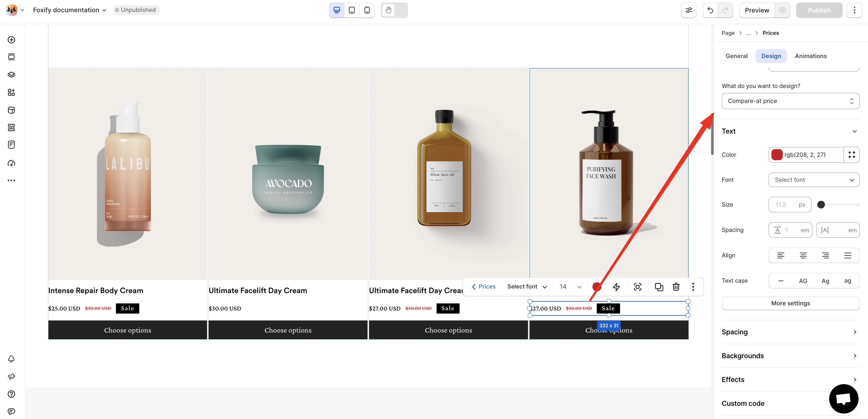This screenshot has height=419, width=868.
Task: Click the lightning bolt interactions icon
Action: coord(616,287)
